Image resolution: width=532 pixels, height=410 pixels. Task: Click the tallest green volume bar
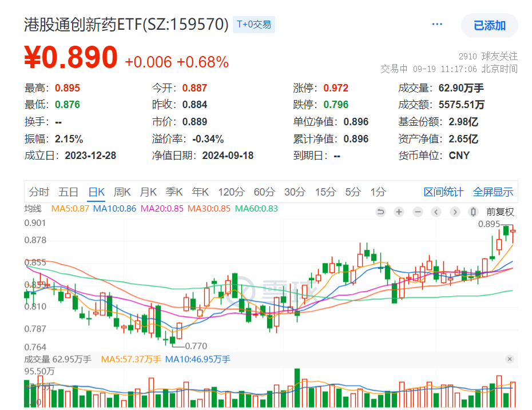click(297, 388)
